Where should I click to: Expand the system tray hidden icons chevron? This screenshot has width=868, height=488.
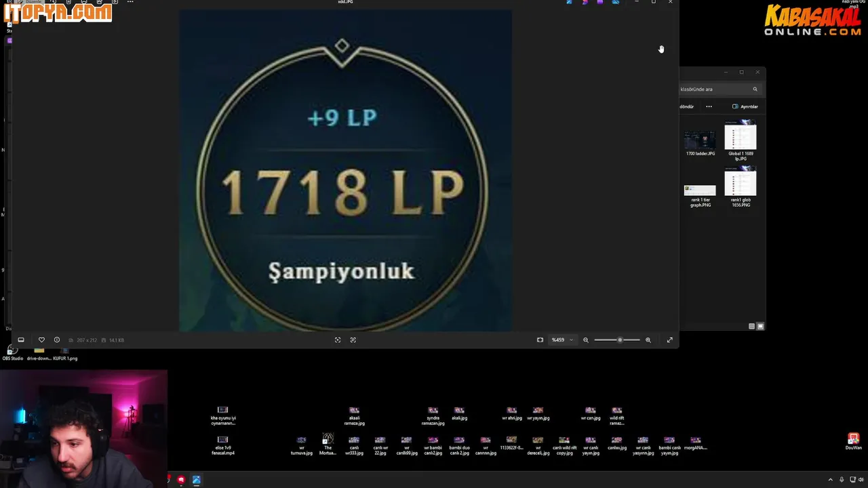tap(830, 480)
